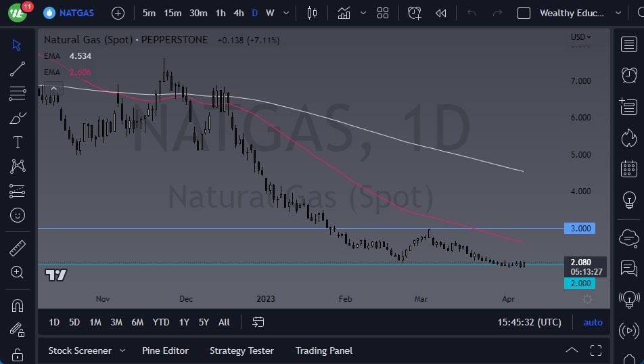Open the indicators menu
Viewport: 644px width, 364px height.
(344, 13)
